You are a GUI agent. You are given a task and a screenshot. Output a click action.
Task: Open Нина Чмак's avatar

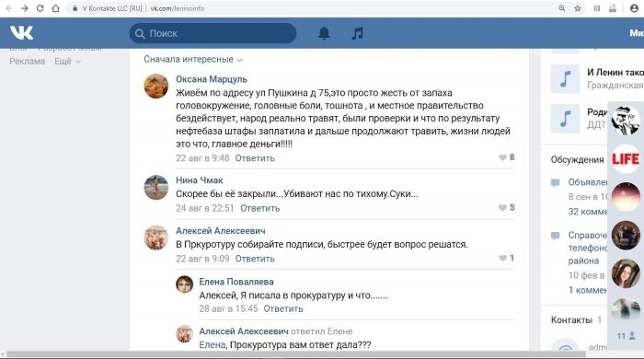click(x=156, y=187)
